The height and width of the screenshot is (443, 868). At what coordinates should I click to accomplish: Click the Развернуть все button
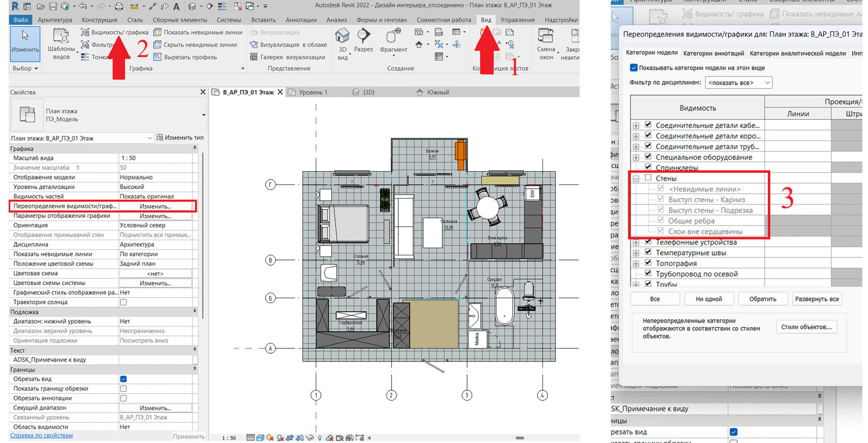pyautogui.click(x=817, y=299)
